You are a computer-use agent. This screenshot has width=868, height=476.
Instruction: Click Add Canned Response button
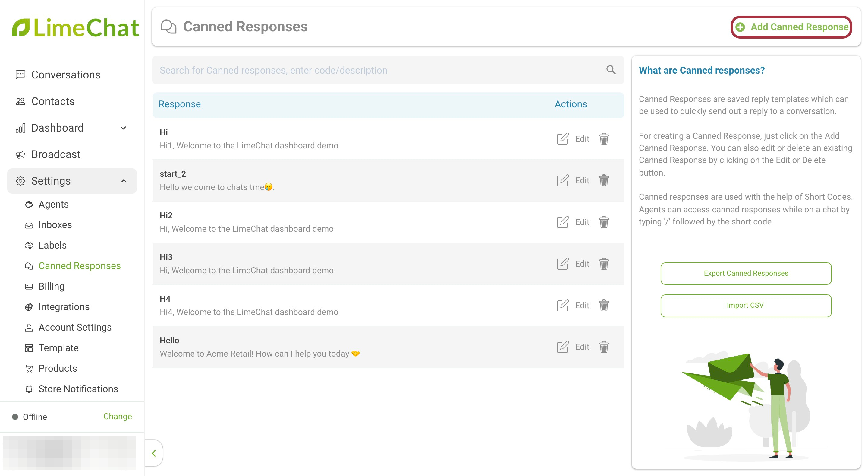(791, 27)
